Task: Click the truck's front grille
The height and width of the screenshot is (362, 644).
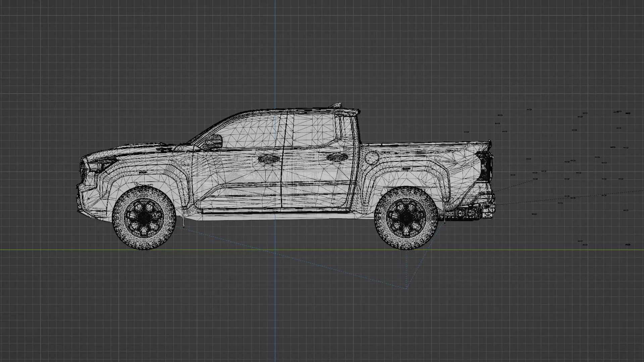Action: point(82,172)
